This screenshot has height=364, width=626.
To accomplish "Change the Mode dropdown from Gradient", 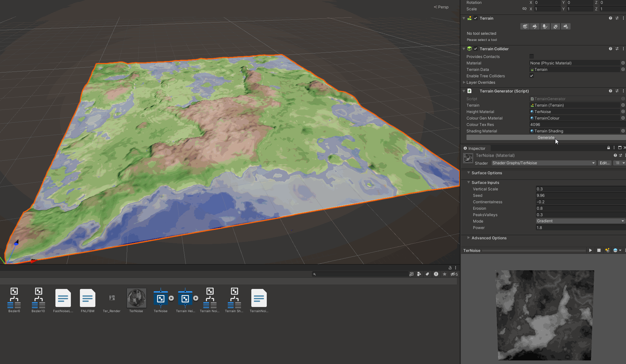I will pos(580,221).
